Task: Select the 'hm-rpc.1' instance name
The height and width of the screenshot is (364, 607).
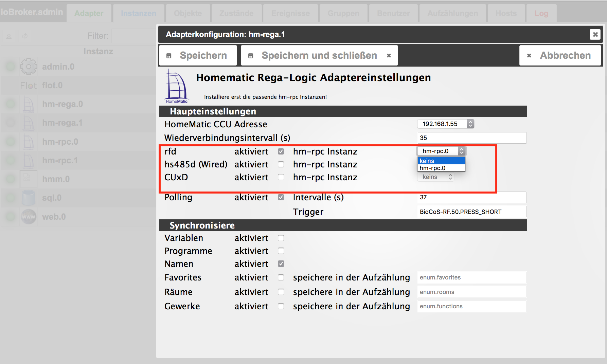Action: [60, 160]
